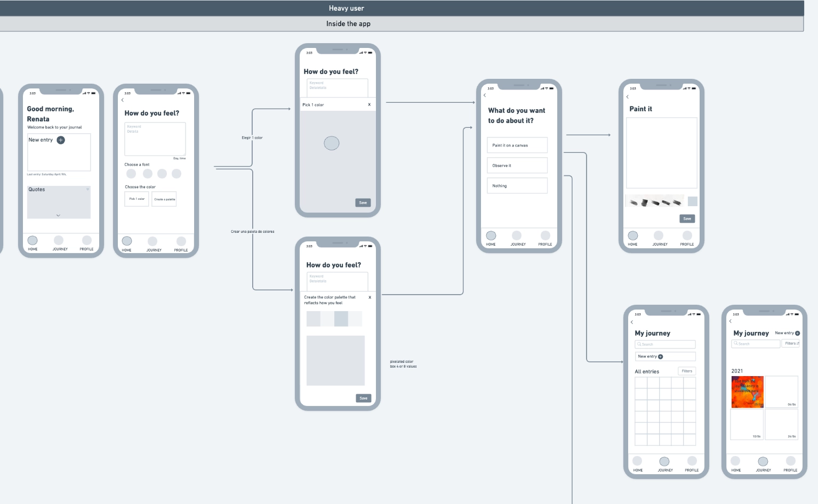
Task: Tap PROFILE icon on Choose a font screen
Action: click(181, 241)
